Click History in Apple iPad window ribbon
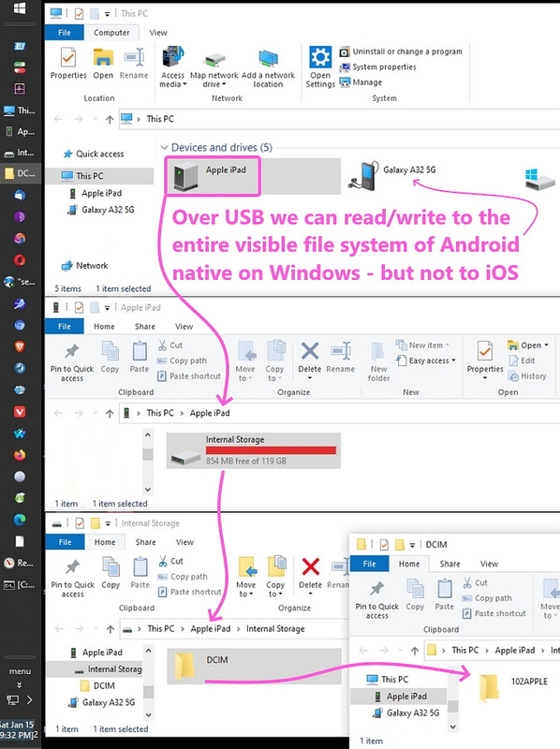This screenshot has height=749, width=560. click(x=527, y=376)
